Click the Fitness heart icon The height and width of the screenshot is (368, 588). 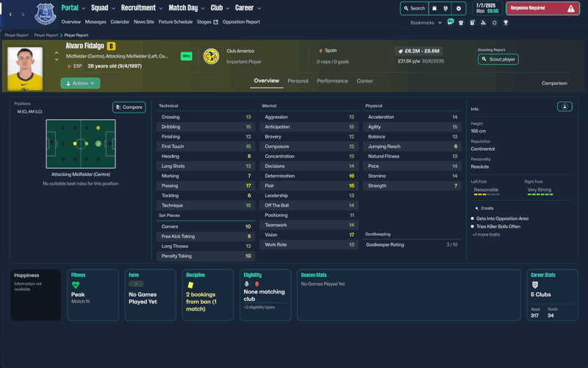click(76, 285)
